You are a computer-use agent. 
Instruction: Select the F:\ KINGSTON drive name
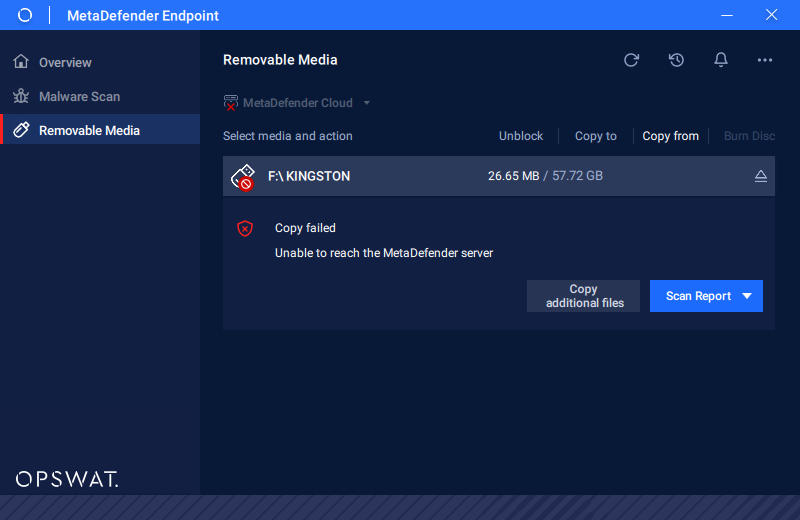(x=309, y=176)
